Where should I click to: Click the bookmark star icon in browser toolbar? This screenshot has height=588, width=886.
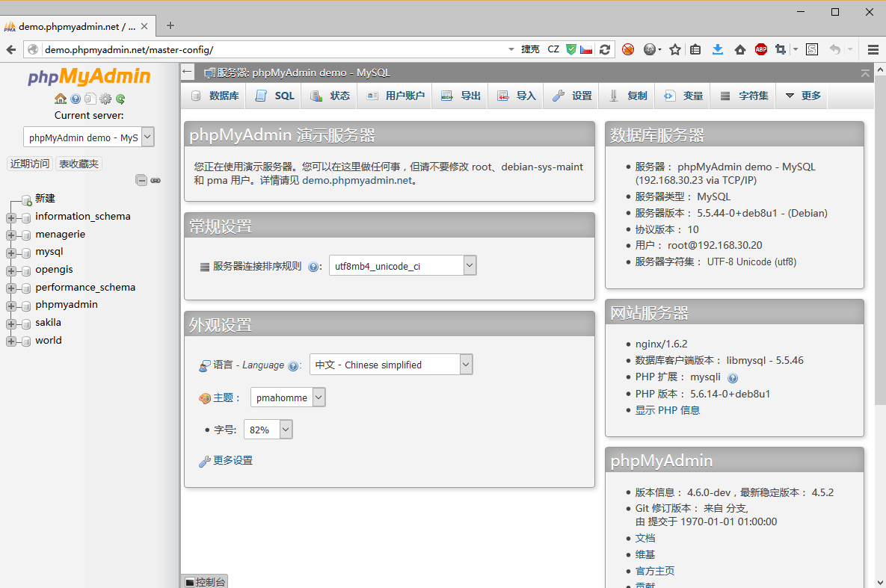pos(675,49)
